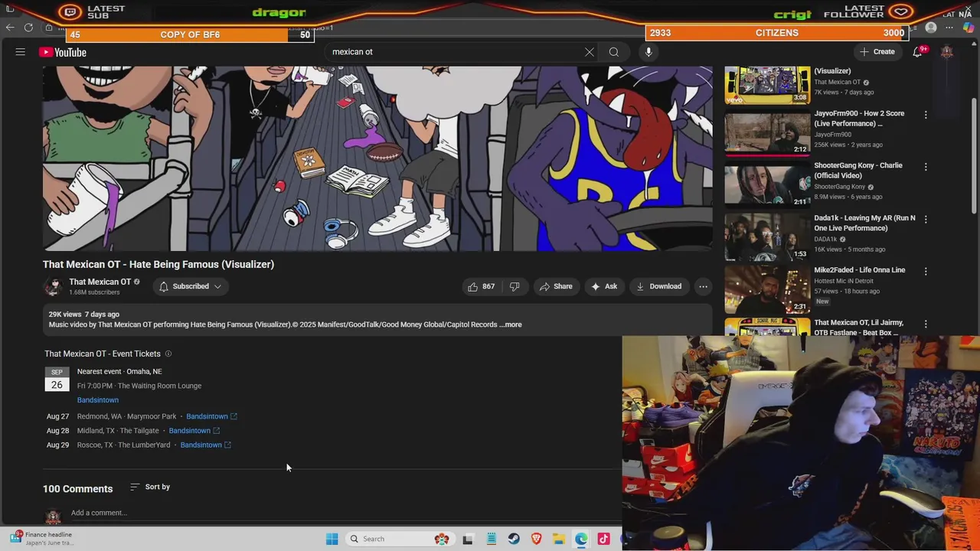
Task: Open the 3:08 Visualizer video thumbnail
Action: click(767, 84)
